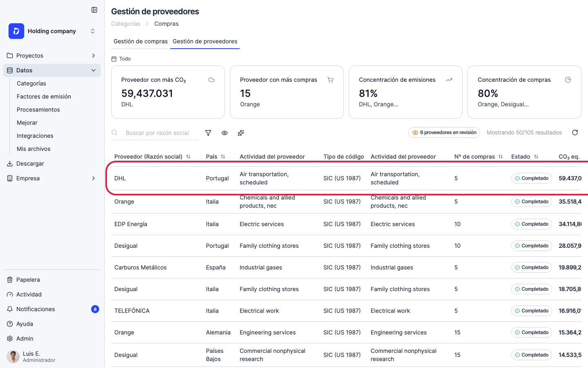Click the Papelera trash icon
The width and height of the screenshot is (588, 368).
click(10, 280)
